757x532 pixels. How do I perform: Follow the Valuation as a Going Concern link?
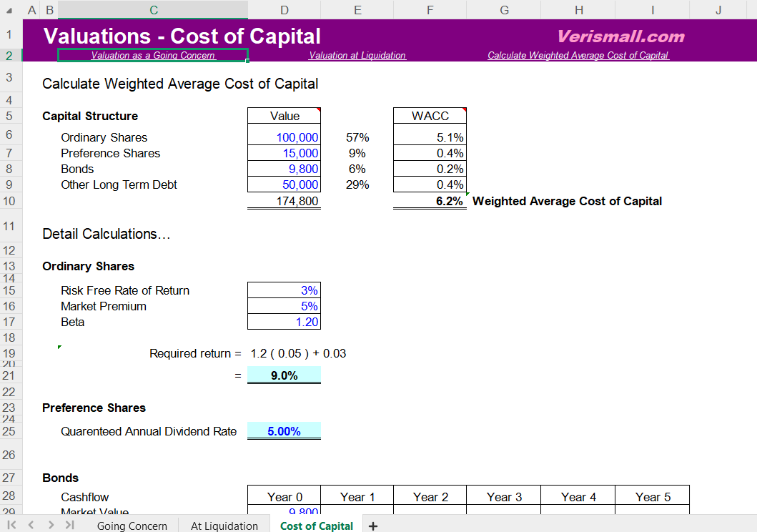point(153,56)
